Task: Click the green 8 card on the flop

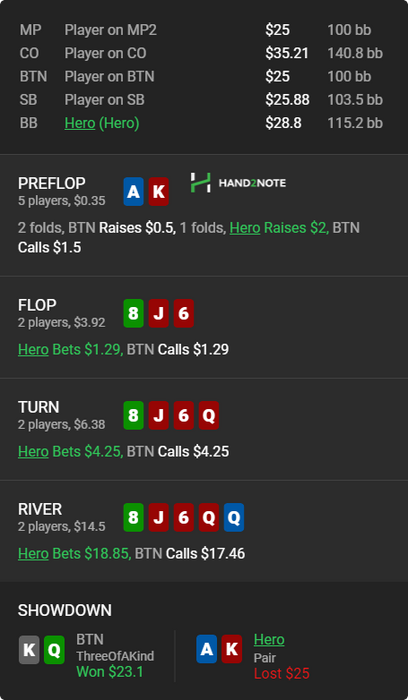Action: 133,313
